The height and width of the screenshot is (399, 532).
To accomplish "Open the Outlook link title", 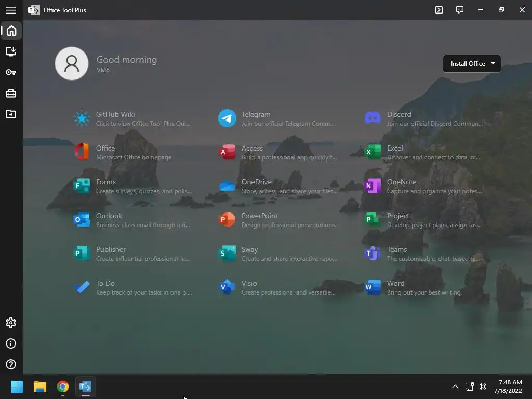I will pos(109,216).
